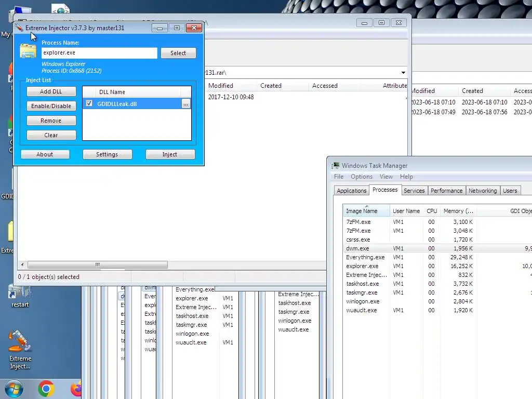Open the File menu in Task Manager
532x399 pixels.
(x=339, y=177)
